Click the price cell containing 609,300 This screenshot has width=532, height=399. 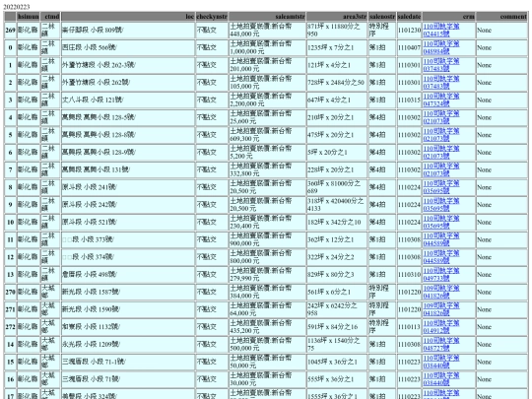pos(267,135)
